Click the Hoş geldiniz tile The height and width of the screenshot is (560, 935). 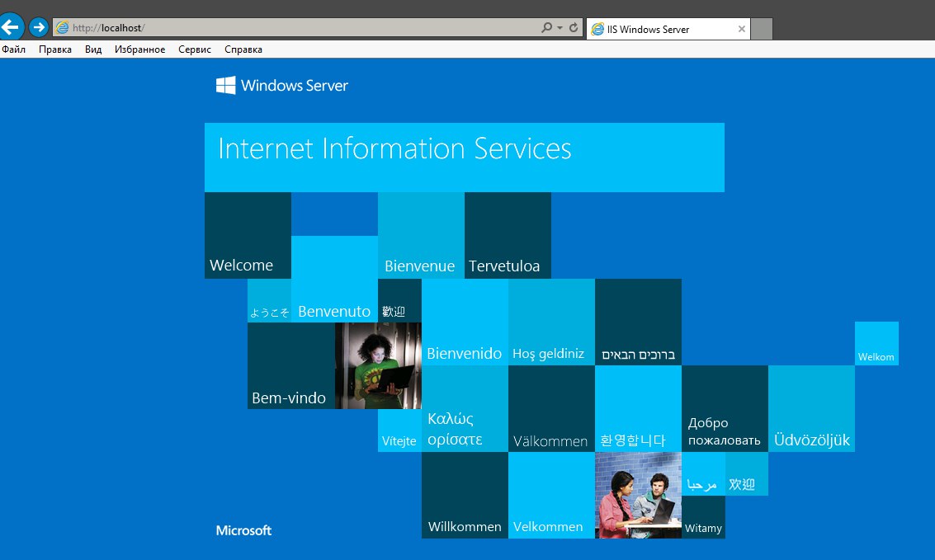[551, 322]
